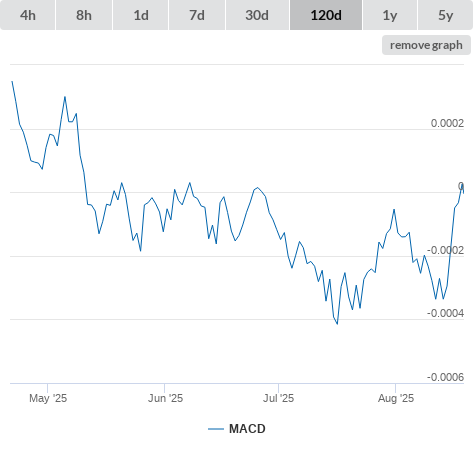Switch to the 1y range

tap(390, 15)
